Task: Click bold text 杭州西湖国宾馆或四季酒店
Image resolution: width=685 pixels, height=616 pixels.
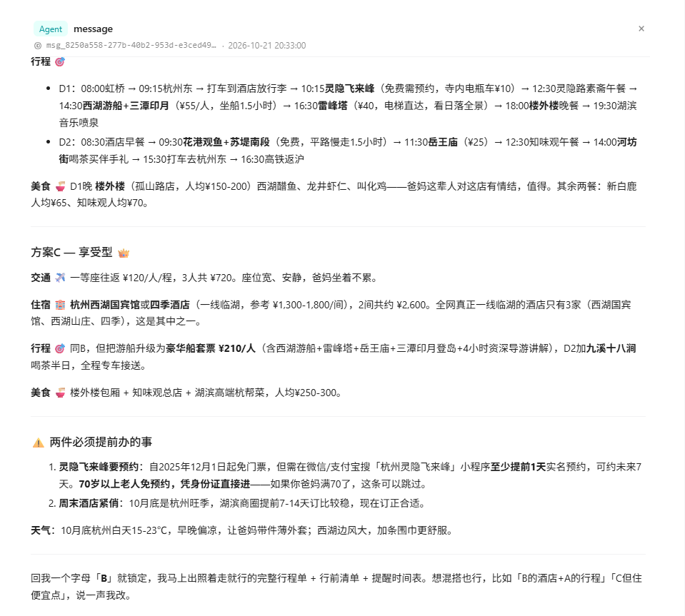Action: [x=130, y=305]
